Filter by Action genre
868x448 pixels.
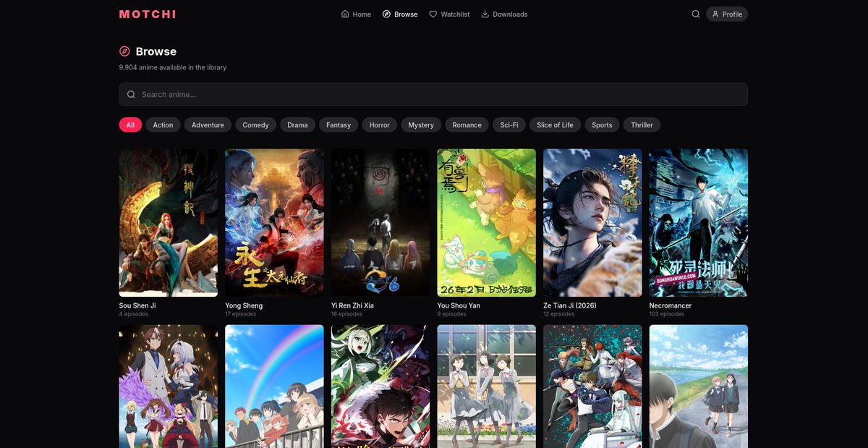(x=163, y=124)
